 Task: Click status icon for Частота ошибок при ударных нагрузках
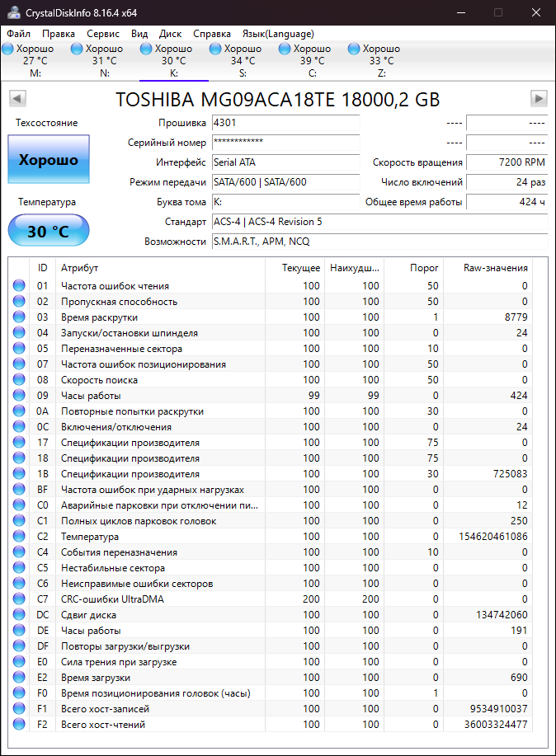pos(19,490)
